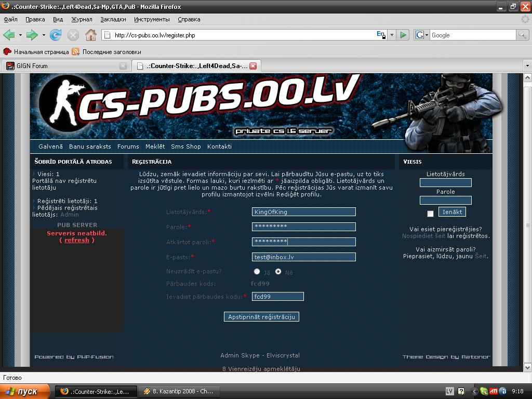
Task: Select the Nē radio button
Action: tap(278, 271)
